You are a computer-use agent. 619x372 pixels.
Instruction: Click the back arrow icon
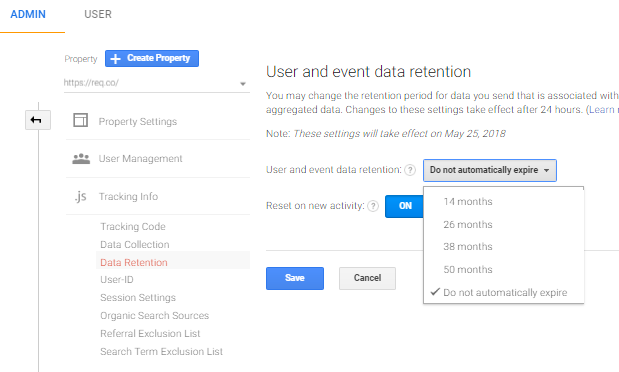tap(38, 120)
